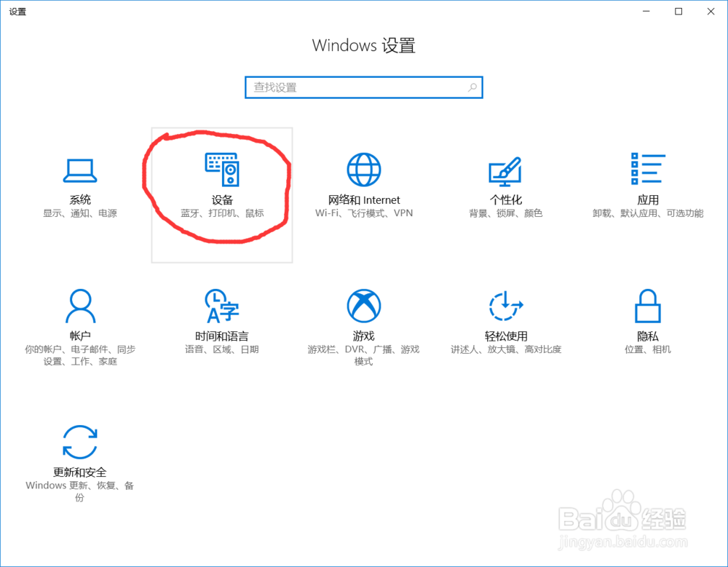Click the 时间和语言 title
This screenshot has width=728, height=567.
click(222, 336)
